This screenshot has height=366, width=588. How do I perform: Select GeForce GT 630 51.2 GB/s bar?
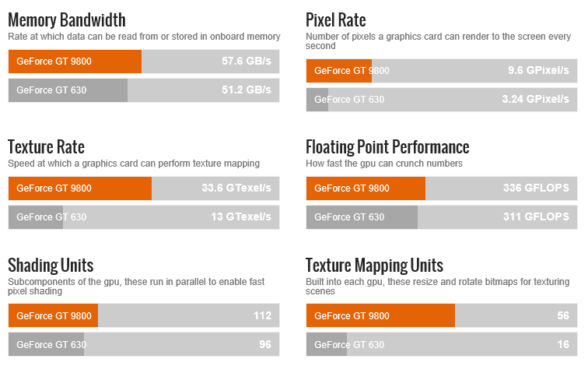pyautogui.click(x=144, y=90)
